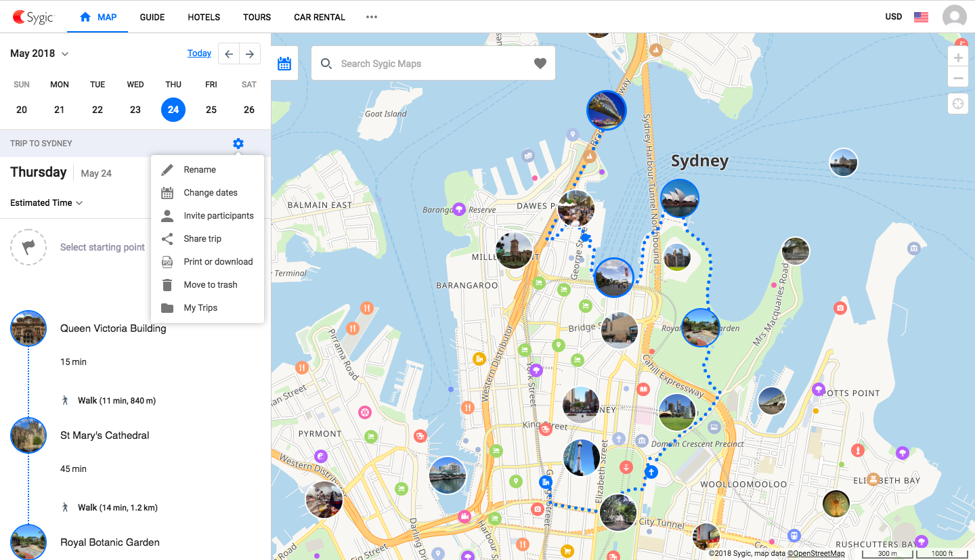Go to the next week arrow
The width and height of the screenshot is (975, 560).
(250, 53)
